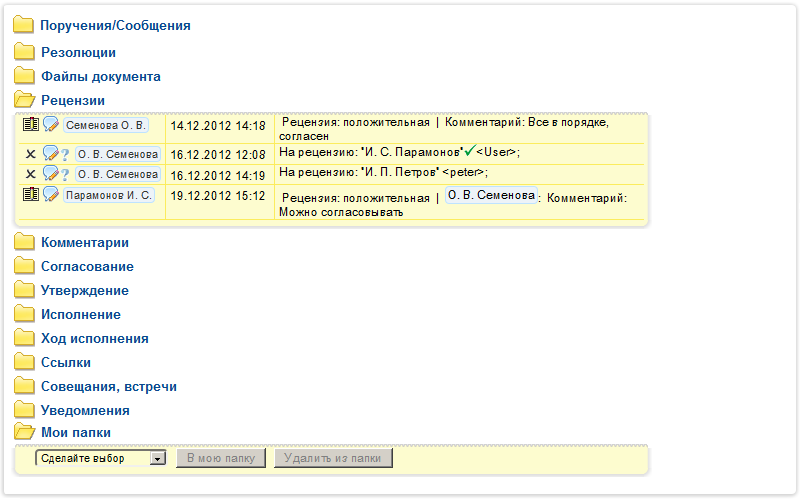Expand the Файлы документа section
The height and width of the screenshot is (502, 800).
pyautogui.click(x=100, y=76)
